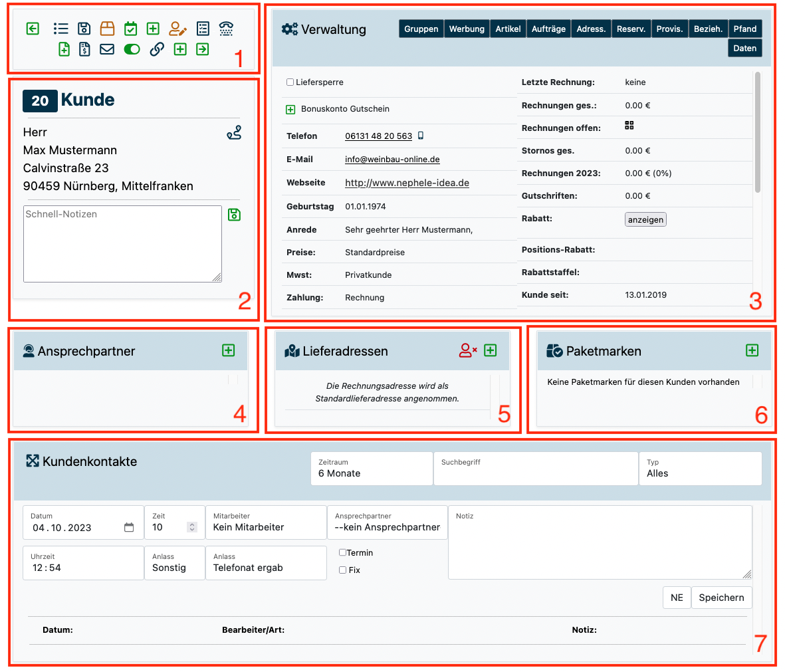Click the telephone dial icon in toolbar
The image size is (785, 672).
[226, 29]
